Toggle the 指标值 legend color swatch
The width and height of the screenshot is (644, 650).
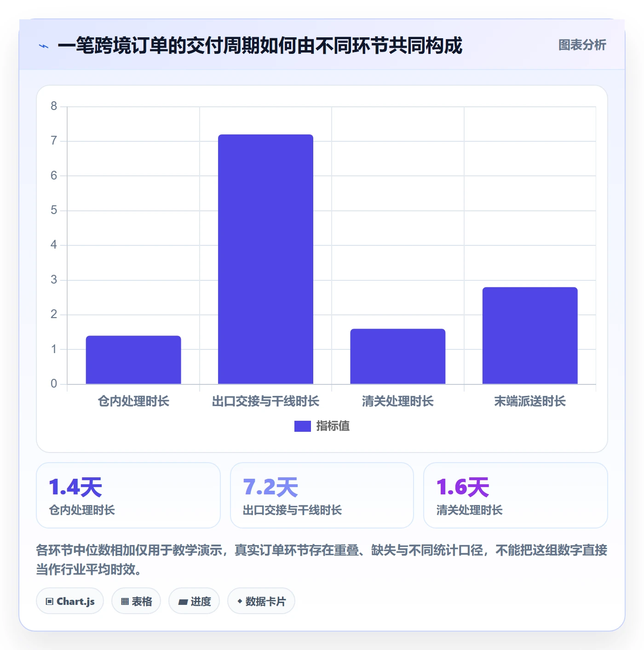[302, 426]
